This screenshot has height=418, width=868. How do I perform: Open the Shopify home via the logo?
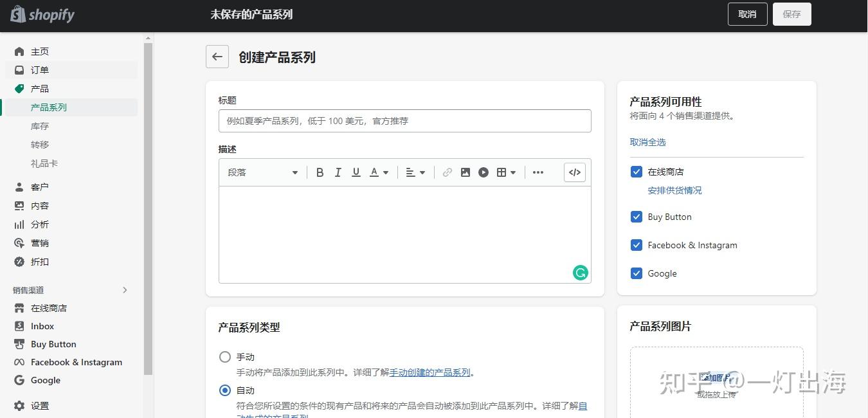42,14
